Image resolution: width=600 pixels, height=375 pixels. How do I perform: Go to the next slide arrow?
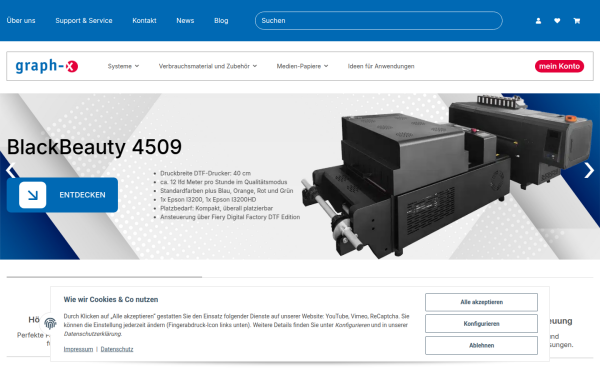click(589, 170)
